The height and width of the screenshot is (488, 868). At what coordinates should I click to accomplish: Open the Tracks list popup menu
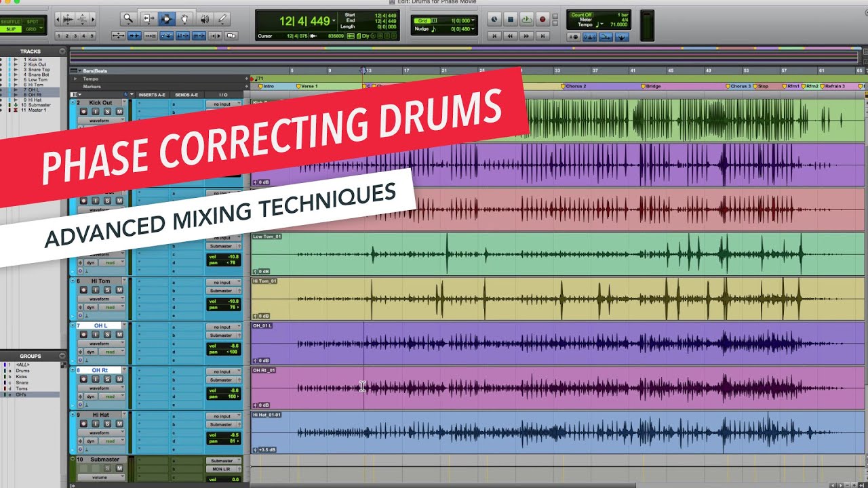pos(62,51)
